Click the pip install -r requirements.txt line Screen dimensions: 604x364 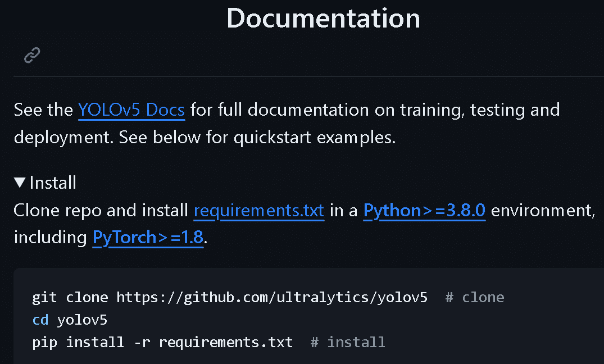[208, 343]
